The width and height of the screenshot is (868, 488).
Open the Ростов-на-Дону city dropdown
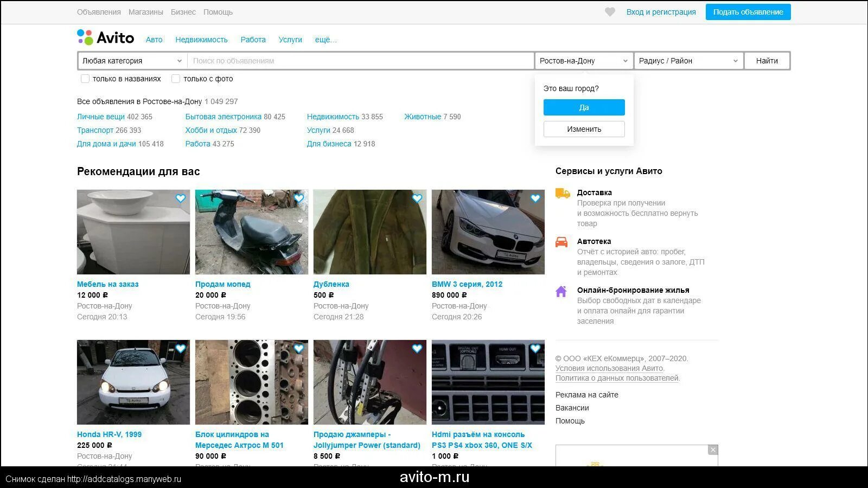[584, 61]
